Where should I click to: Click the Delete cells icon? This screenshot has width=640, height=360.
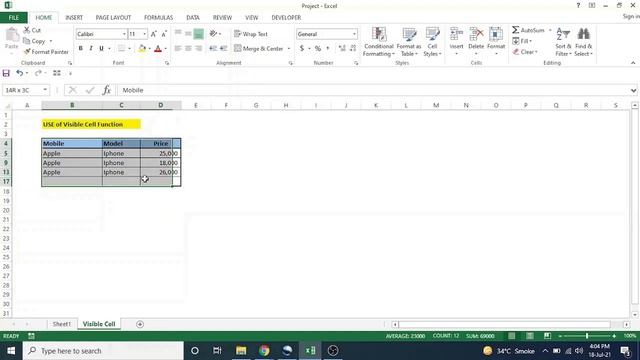[476, 35]
